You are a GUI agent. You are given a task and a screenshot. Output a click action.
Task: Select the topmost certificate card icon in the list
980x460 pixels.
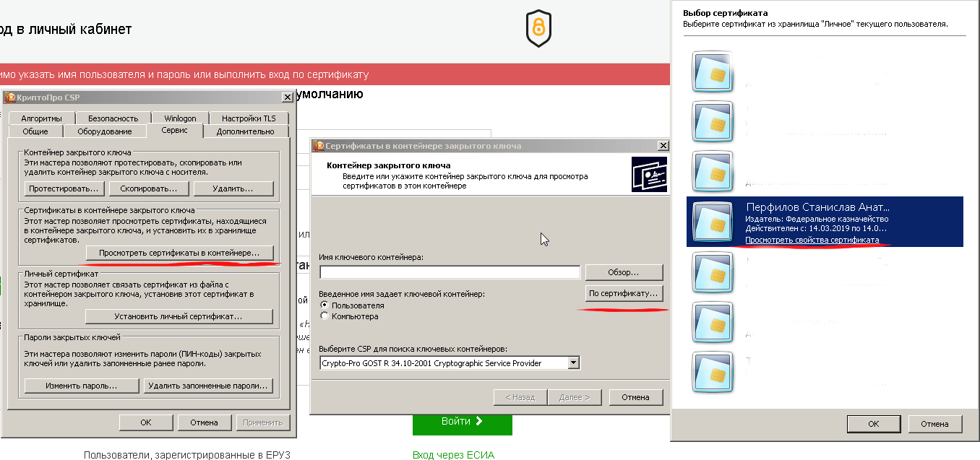coord(711,71)
